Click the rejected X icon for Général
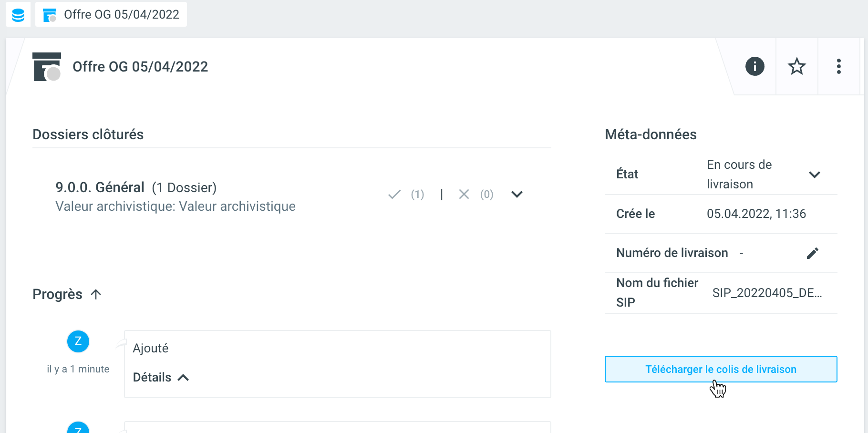This screenshot has width=868, height=433. pos(464,195)
